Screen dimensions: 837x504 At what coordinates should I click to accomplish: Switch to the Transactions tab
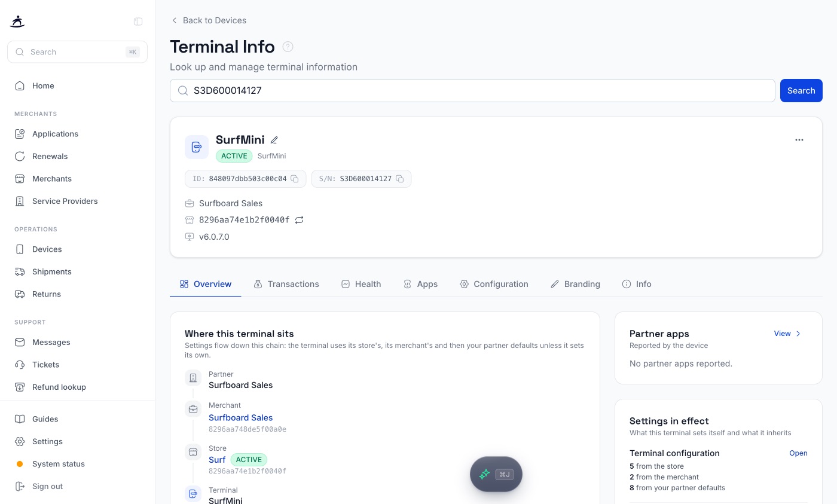click(286, 284)
